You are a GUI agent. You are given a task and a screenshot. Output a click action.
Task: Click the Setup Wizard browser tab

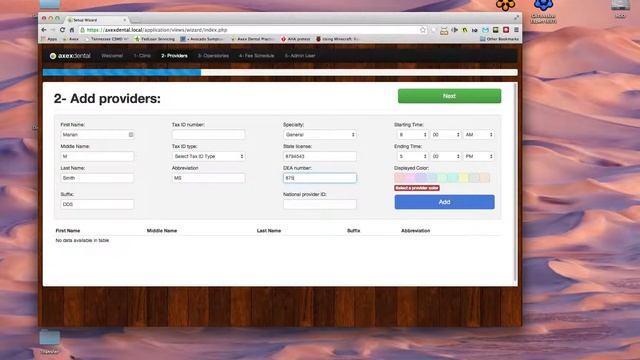pos(96,20)
